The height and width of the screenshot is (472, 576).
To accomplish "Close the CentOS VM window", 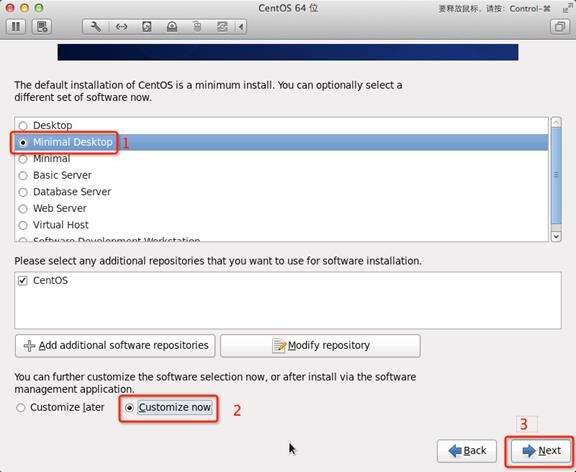I will tap(10, 8).
